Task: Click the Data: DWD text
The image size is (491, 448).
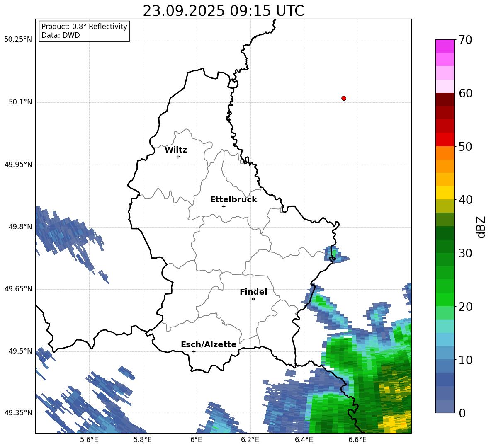Action: coord(61,35)
